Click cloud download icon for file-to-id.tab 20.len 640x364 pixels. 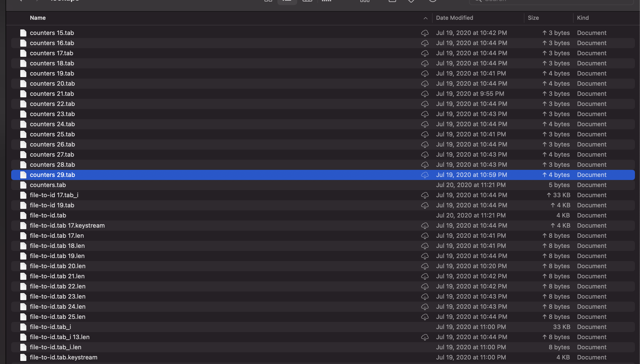pos(425,266)
